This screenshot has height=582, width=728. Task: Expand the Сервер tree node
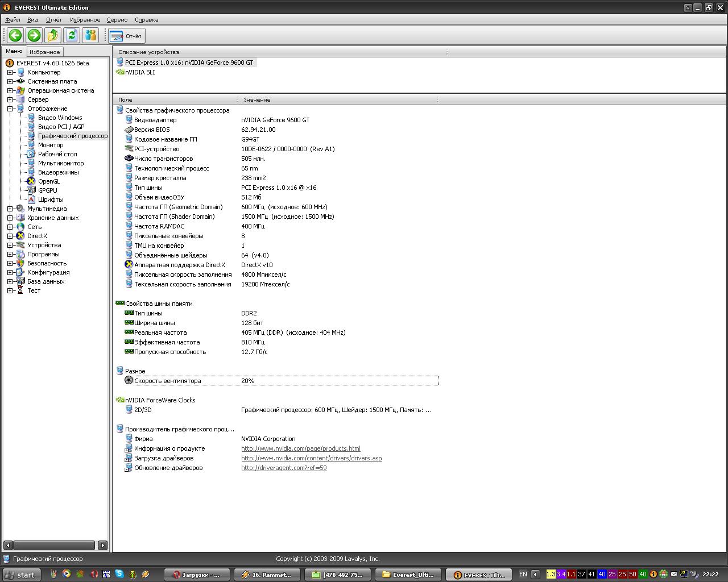click(x=10, y=99)
